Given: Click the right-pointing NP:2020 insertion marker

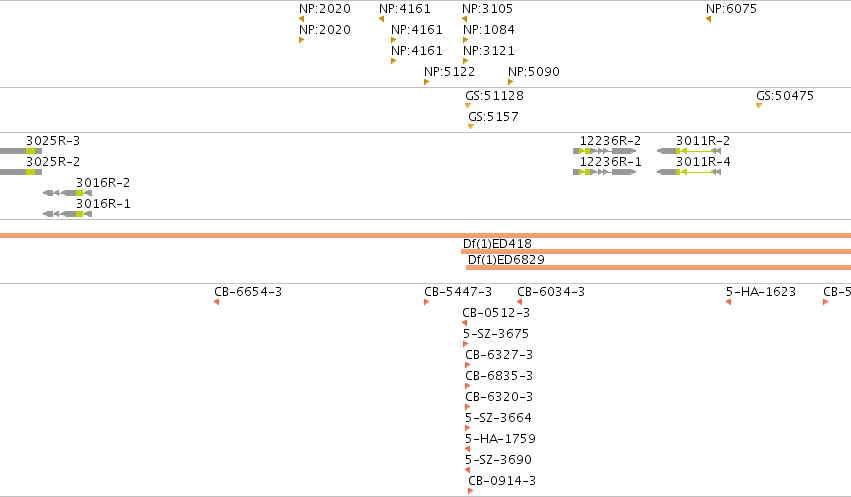Looking at the screenshot, I should point(301,40).
